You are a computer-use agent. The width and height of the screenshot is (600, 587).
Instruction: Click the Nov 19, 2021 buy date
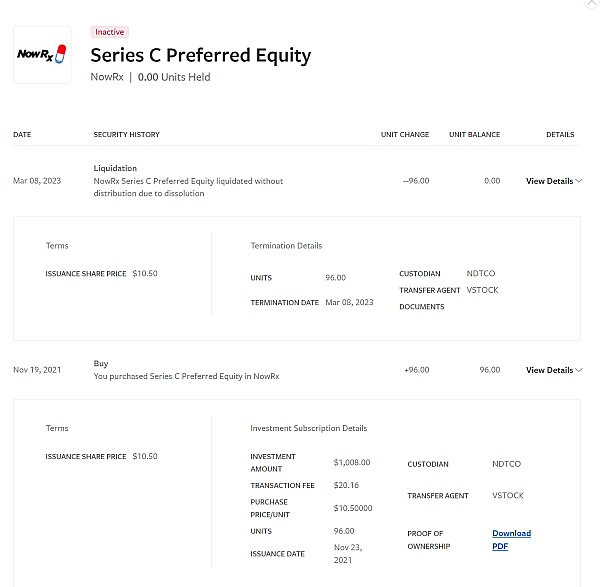(x=37, y=370)
